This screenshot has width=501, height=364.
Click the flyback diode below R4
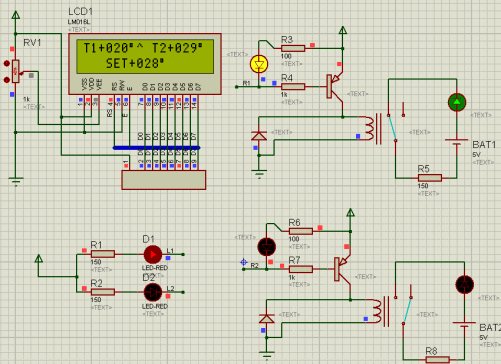[x=259, y=136]
